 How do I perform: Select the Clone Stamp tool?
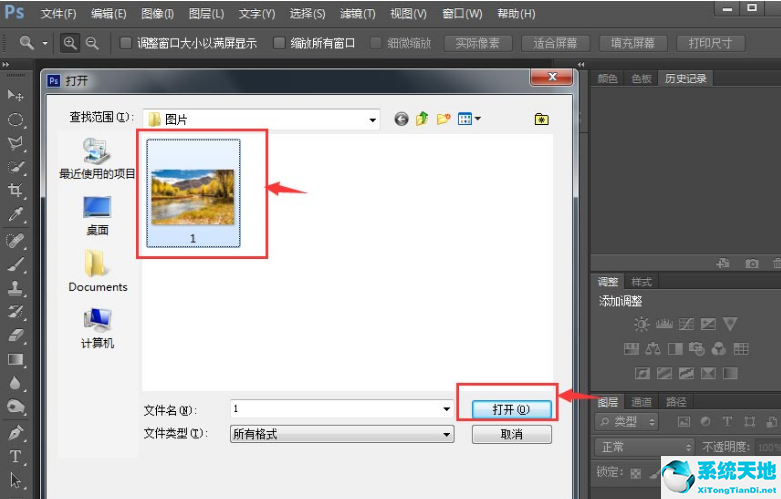coord(15,288)
